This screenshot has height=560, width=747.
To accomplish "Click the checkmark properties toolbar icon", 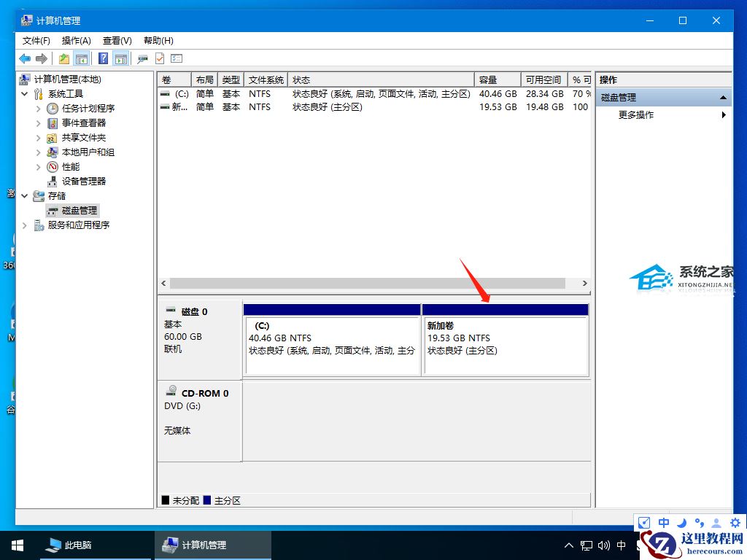I will pos(160,58).
